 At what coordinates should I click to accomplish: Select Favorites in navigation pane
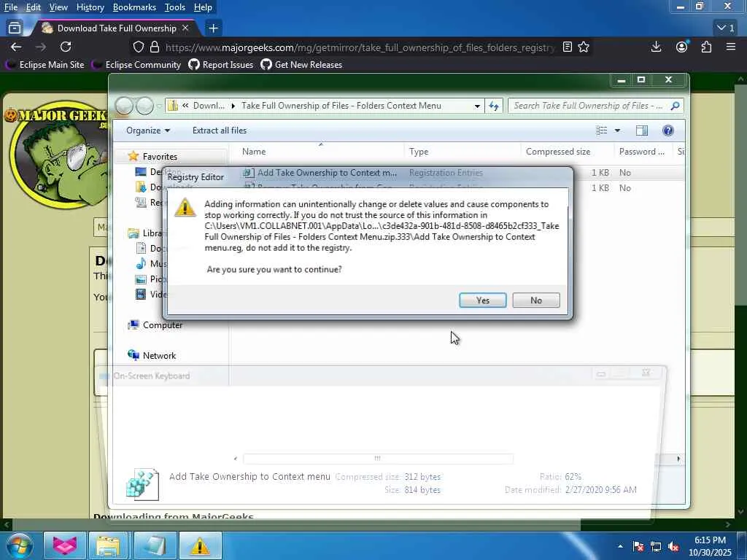click(x=160, y=157)
